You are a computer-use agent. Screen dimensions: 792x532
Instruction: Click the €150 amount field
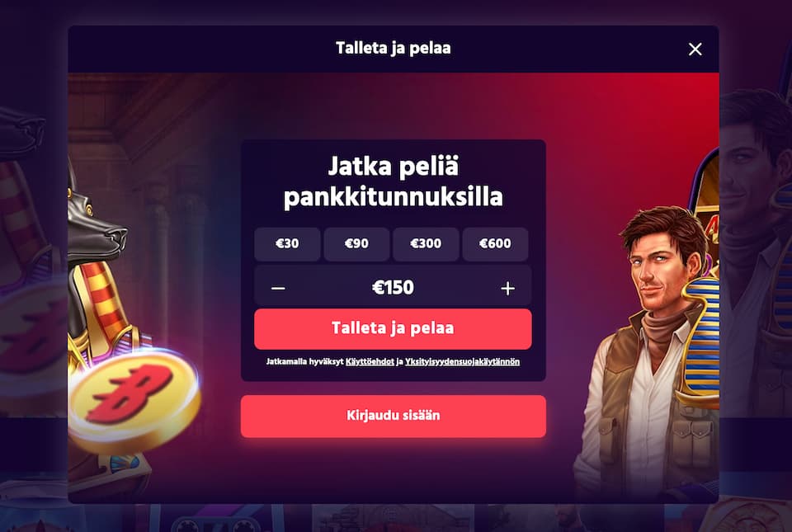point(393,287)
